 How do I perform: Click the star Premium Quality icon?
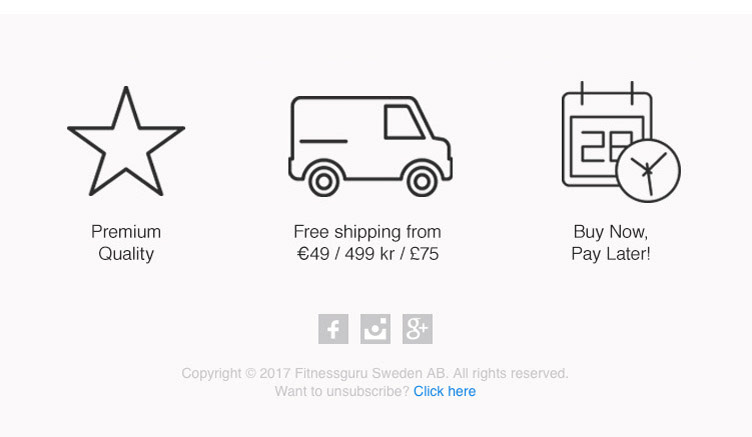point(126,142)
